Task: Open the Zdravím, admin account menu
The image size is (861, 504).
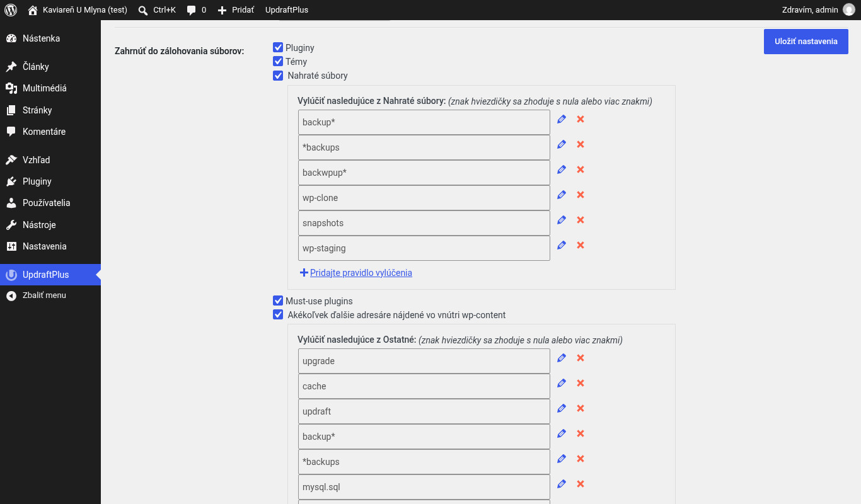Action: (818, 10)
